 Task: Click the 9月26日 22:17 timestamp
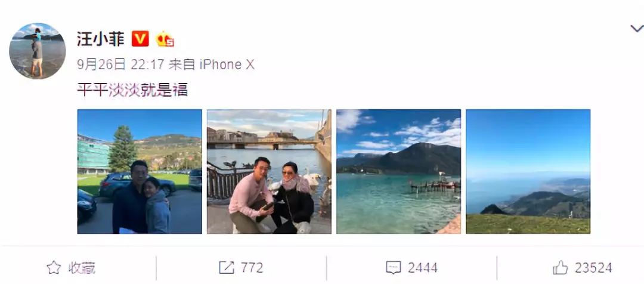(x=120, y=64)
